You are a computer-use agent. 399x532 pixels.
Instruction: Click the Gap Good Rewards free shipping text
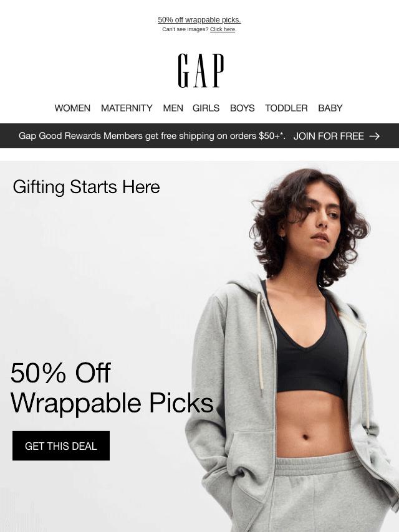coord(151,136)
